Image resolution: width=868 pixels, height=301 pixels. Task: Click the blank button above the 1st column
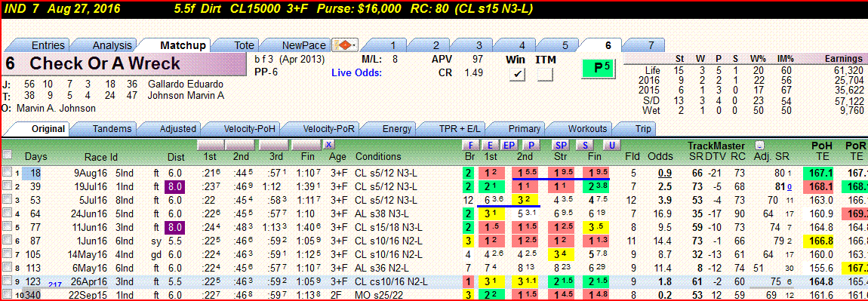tap(211, 144)
